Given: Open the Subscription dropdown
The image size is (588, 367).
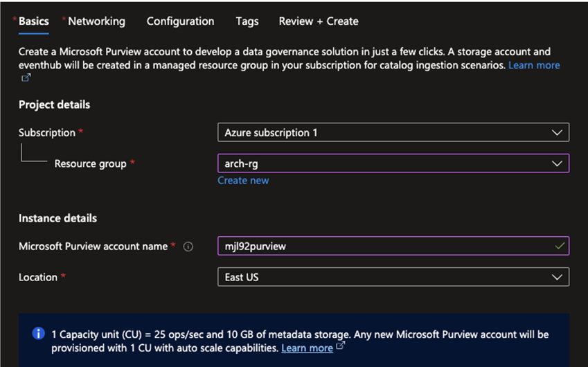Looking at the screenshot, I should point(393,132).
